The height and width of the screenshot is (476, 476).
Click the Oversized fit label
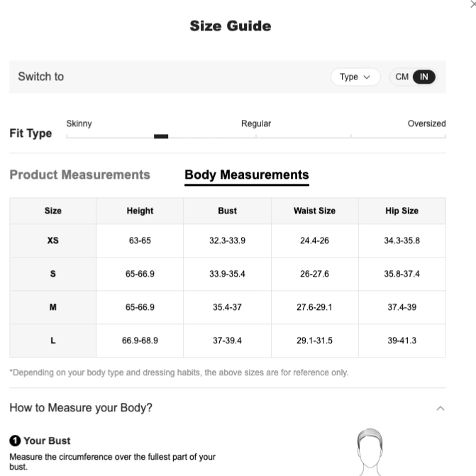click(x=426, y=123)
